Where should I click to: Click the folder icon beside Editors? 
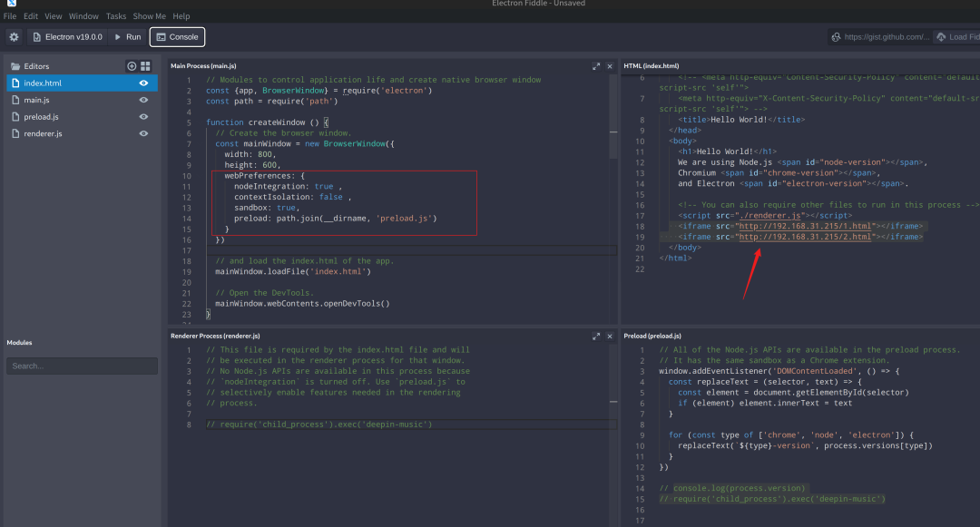point(15,66)
